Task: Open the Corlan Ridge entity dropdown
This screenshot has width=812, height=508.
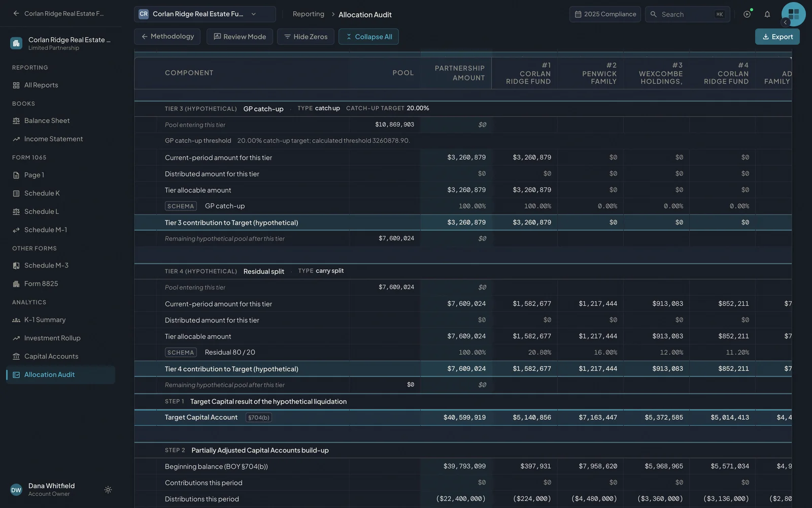Action: [205, 14]
